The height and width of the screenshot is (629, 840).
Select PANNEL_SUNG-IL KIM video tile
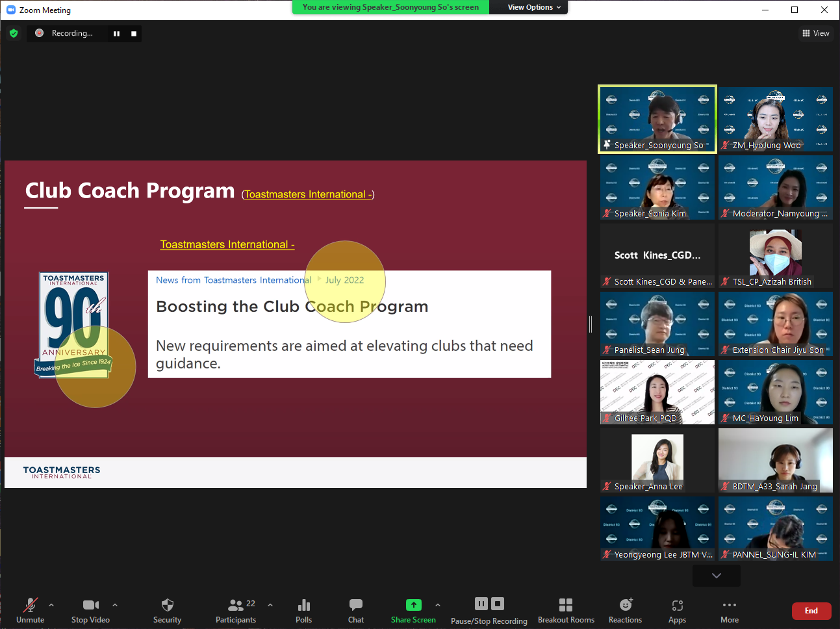776,529
